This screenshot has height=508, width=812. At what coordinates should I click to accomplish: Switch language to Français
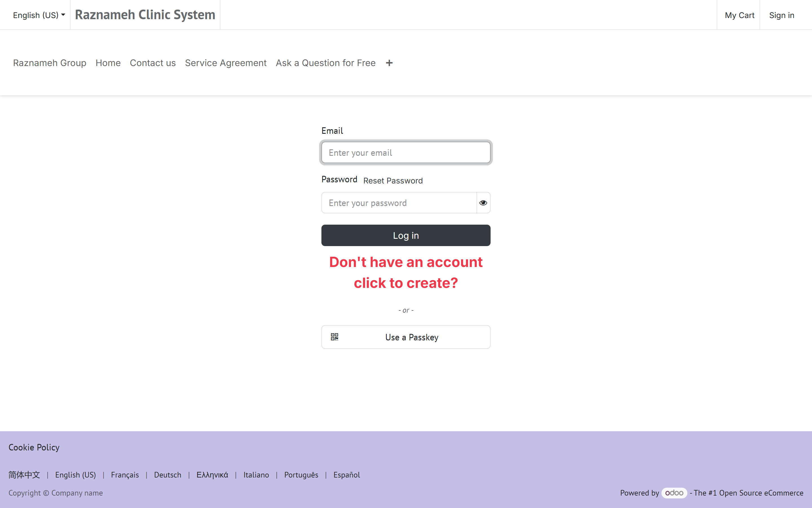(x=125, y=475)
